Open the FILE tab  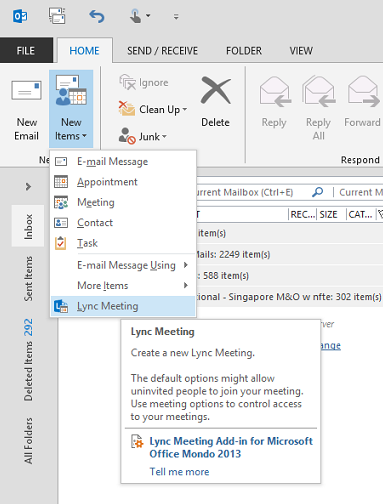tap(26, 51)
